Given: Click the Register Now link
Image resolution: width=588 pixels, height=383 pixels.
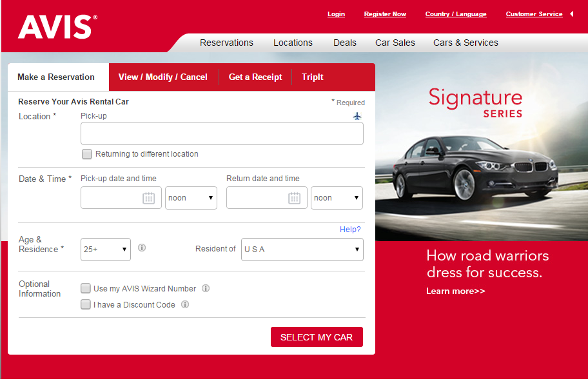Looking at the screenshot, I should point(385,14).
